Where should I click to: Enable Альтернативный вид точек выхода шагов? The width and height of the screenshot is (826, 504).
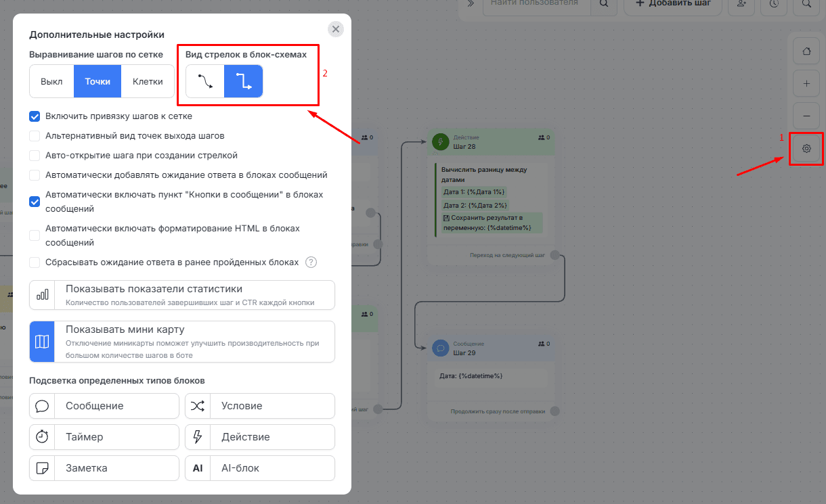[35, 136]
